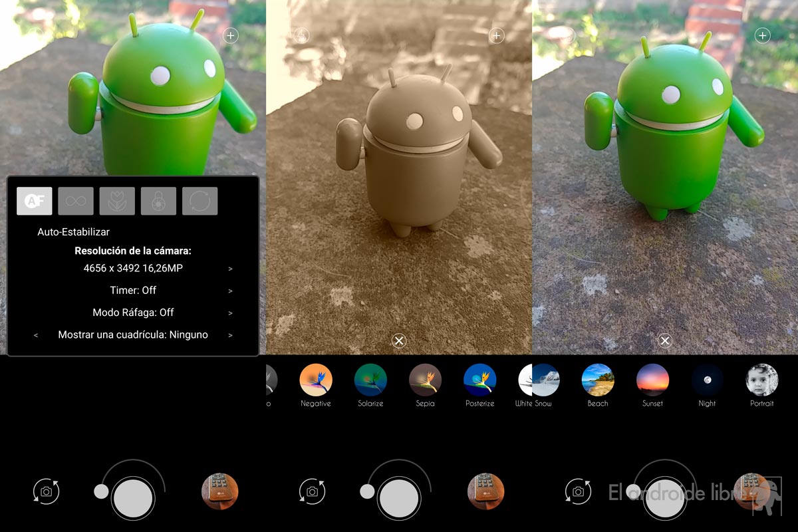798x532 pixels.
Task: Click the zoom dial handle beside left shutter
Action: [x=101, y=491]
